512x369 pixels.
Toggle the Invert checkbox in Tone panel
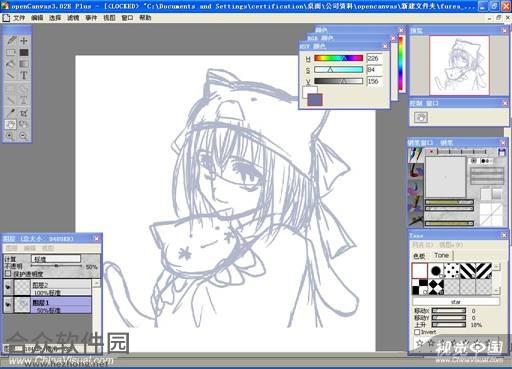417,332
